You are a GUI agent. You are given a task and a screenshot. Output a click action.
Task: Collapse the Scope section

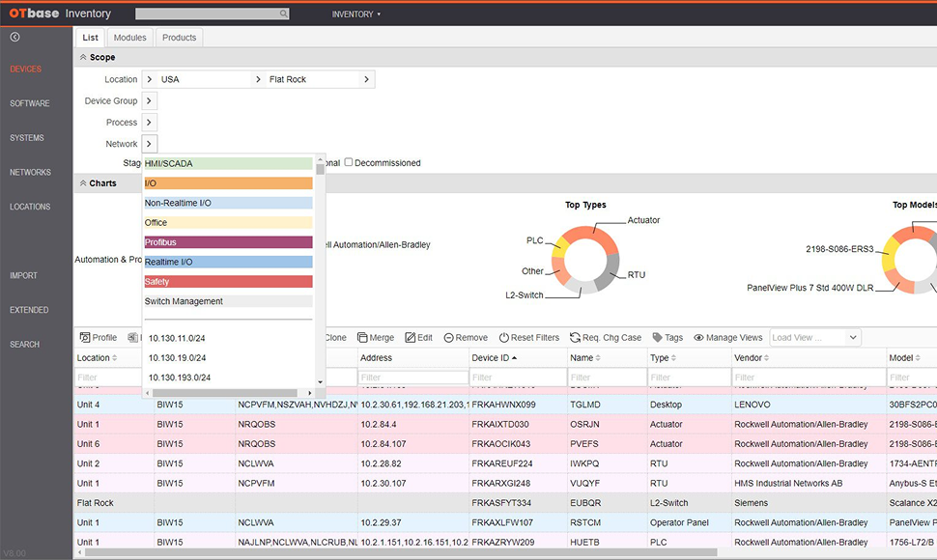83,57
